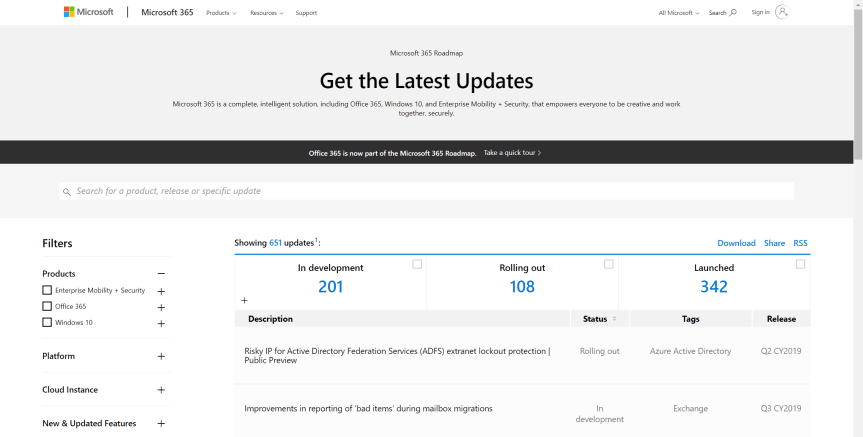Click the plus icon under In development
Viewport: 863px width, 437px height.
pyautogui.click(x=244, y=301)
